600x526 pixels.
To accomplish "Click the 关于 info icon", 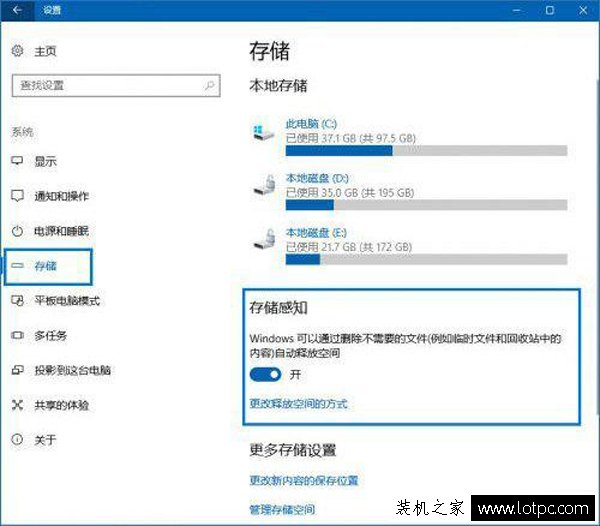I will (x=17, y=439).
